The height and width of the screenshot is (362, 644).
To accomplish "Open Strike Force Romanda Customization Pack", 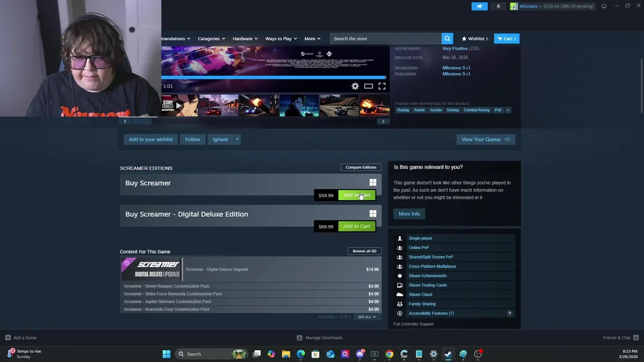I will [x=251, y=294].
